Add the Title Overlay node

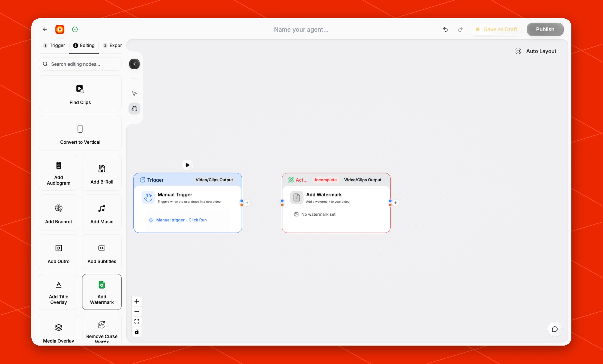pos(59,292)
